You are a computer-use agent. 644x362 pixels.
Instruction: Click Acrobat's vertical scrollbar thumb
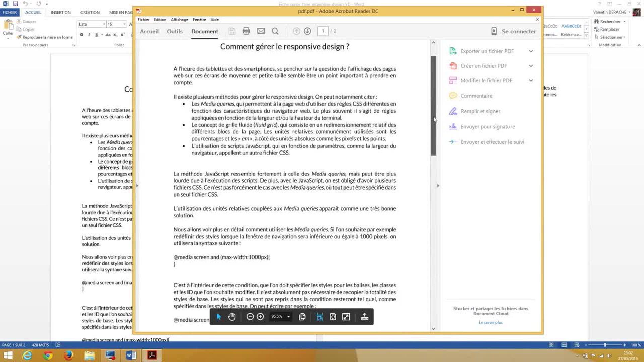point(433,106)
